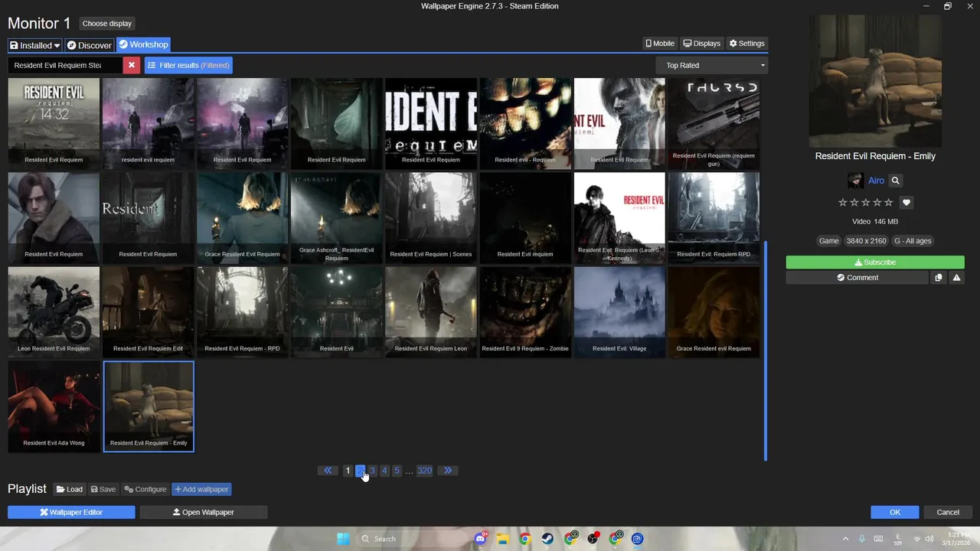Select the Resident Evil Requiem Edit wallpaper
This screenshot has width=980, height=551.
148,312
